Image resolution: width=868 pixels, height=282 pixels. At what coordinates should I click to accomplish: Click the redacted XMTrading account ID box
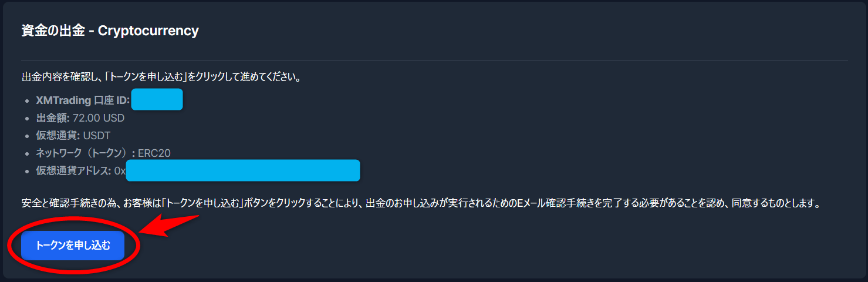(157, 99)
